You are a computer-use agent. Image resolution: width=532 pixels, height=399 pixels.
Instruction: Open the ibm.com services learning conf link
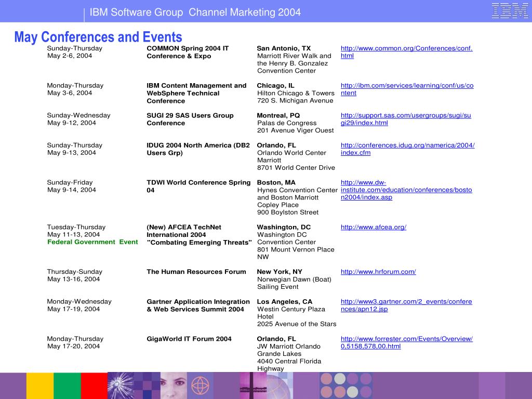(x=407, y=89)
